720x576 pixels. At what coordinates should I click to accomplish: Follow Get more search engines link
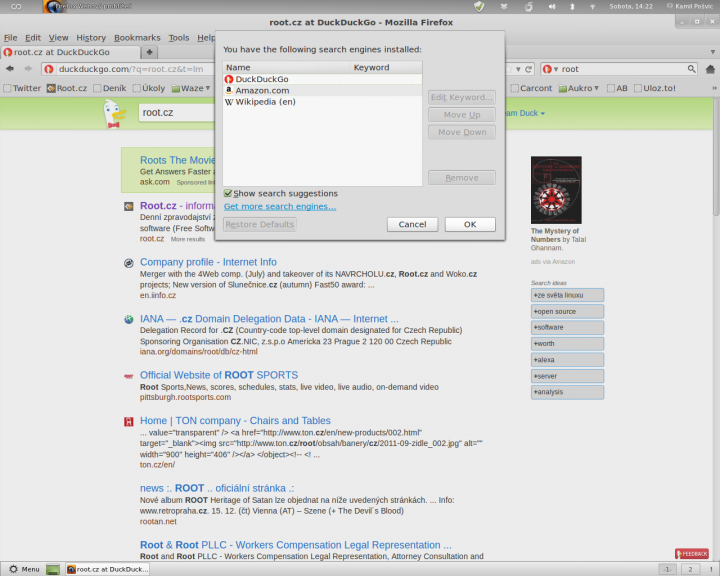click(280, 207)
